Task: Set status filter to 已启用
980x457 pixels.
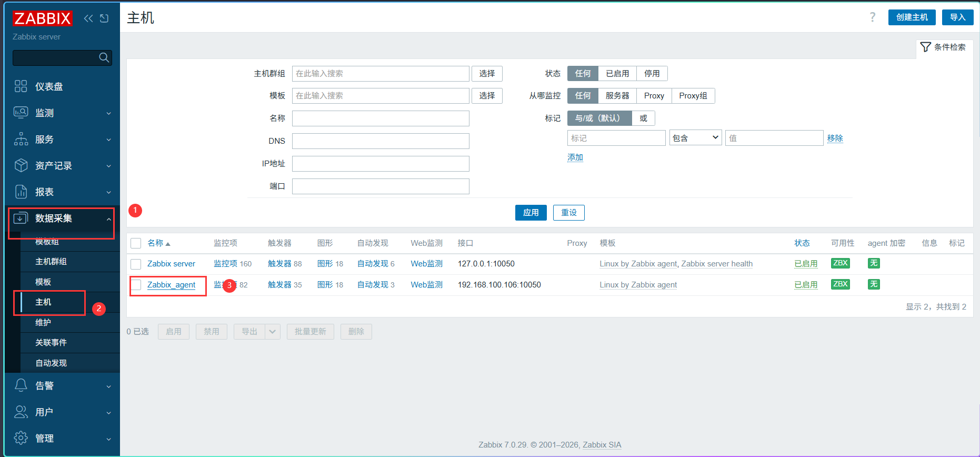Action: point(617,74)
